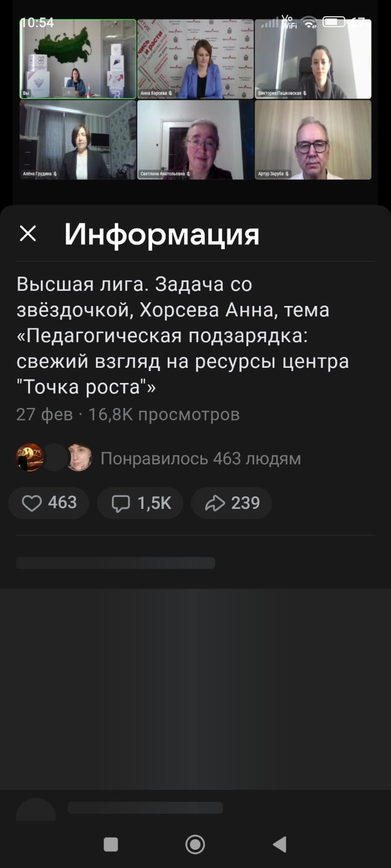Select Виктория Пашковская video tile
This screenshot has width=391, height=868.
(x=313, y=59)
